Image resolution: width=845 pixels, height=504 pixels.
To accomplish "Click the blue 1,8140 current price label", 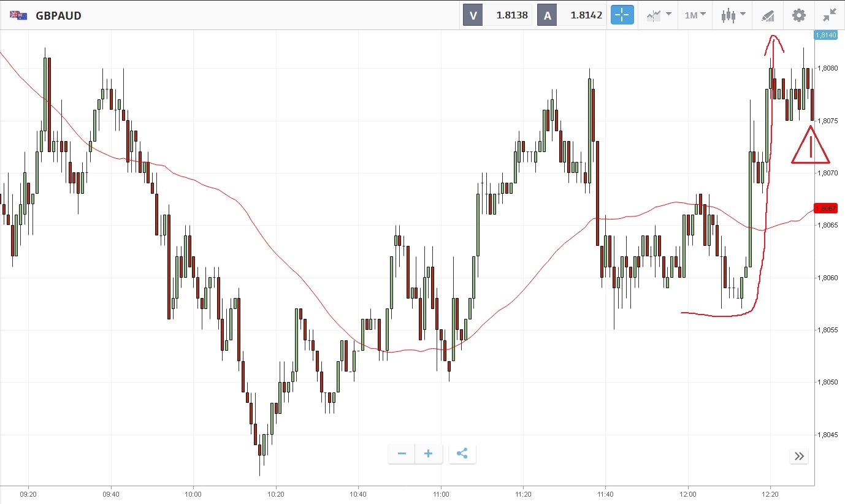I will (825, 35).
